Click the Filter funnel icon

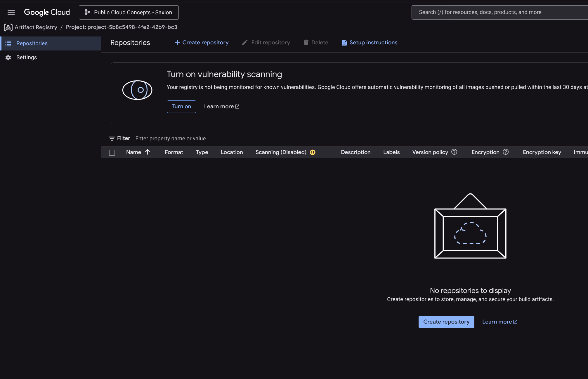coord(112,138)
